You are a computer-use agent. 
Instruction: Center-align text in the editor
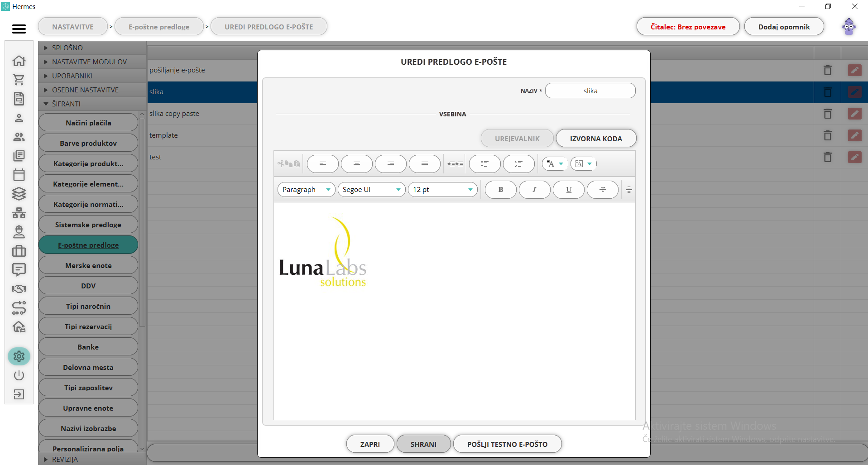357,164
